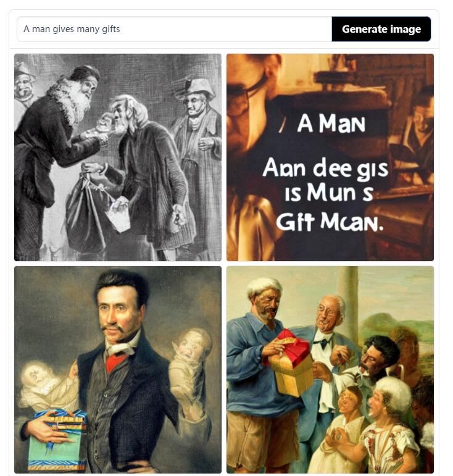Image resolution: width=453 pixels, height=476 pixels.
Task: Open the generated image with "A Man" text
Action: pos(330,157)
